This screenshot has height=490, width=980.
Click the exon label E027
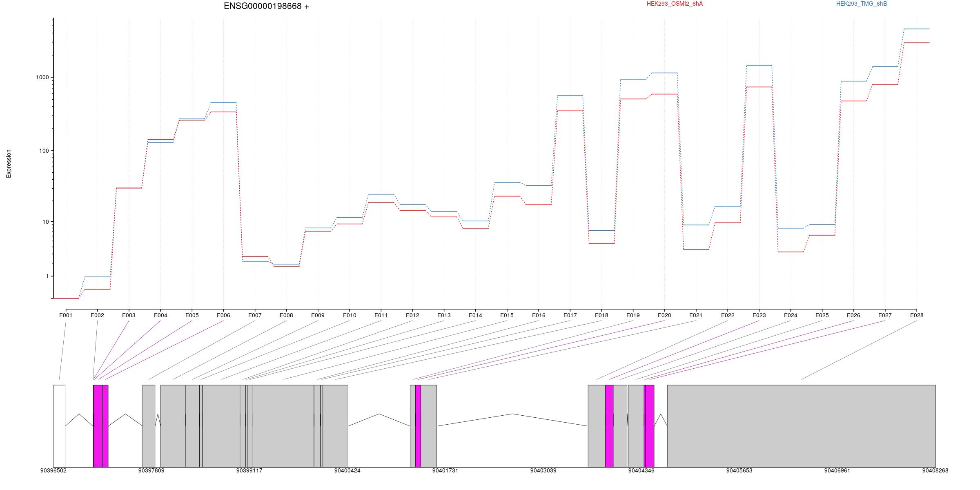pos(885,315)
